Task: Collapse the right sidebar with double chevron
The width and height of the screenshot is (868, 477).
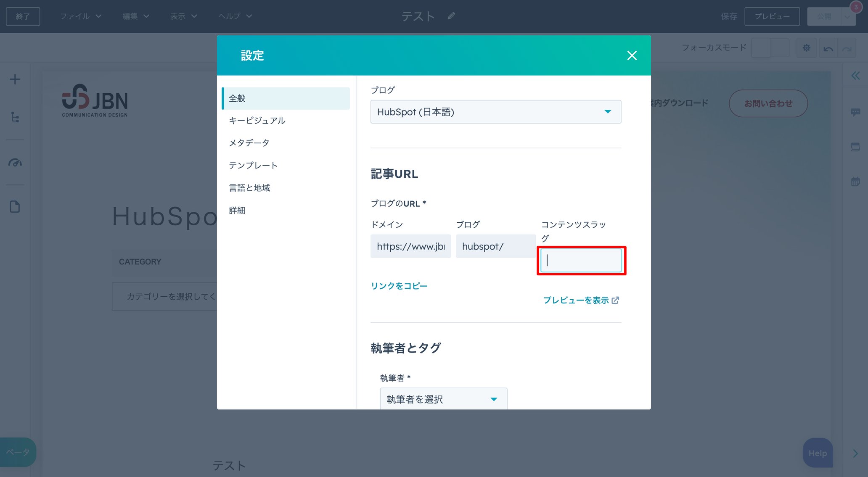Action: click(855, 76)
